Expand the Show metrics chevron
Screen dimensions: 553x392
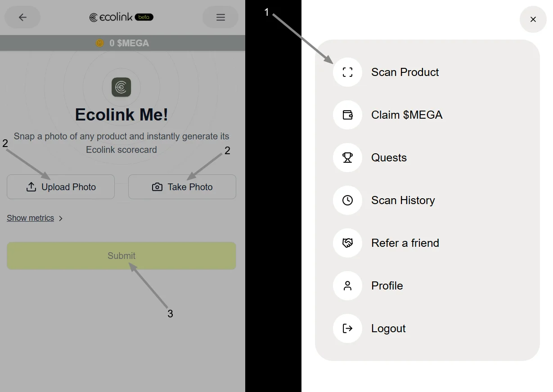click(x=61, y=218)
